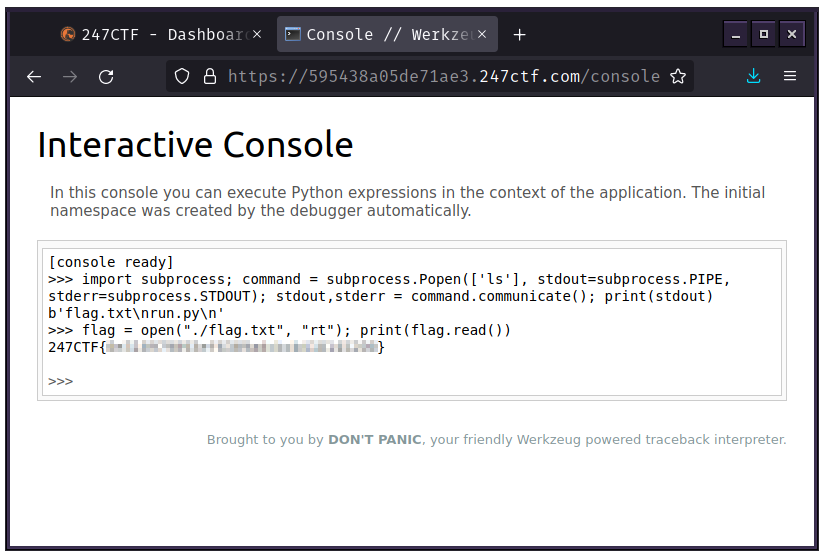Click the DON'T PANIC footer text
Image resolution: width=824 pixels, height=556 pixels.
pyautogui.click(x=375, y=440)
